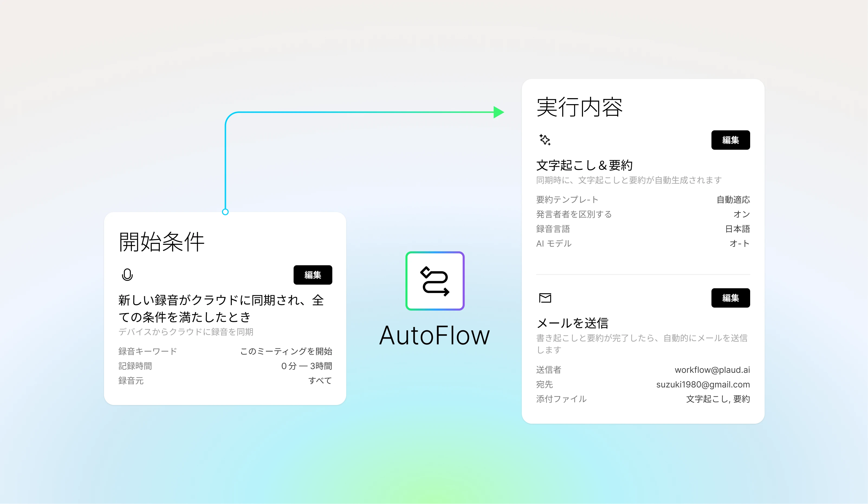Click the 録音元 すべて value

click(320, 381)
